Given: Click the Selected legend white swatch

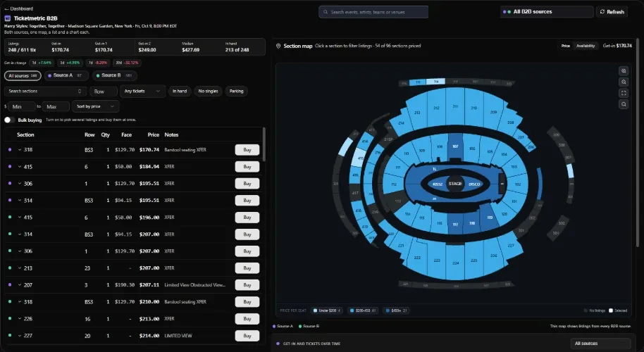Looking at the screenshot, I should (611, 310).
